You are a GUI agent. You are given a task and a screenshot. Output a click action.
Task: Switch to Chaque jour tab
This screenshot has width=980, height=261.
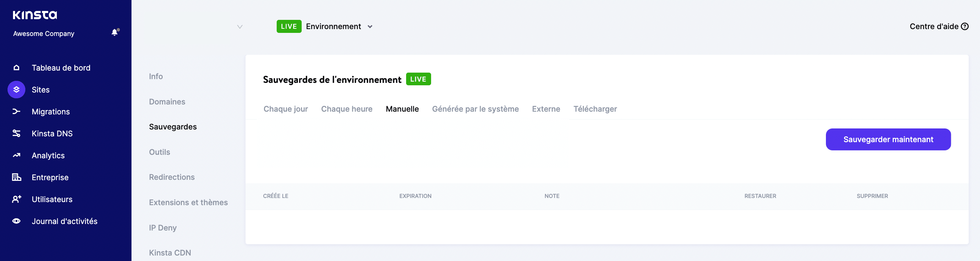[285, 109]
